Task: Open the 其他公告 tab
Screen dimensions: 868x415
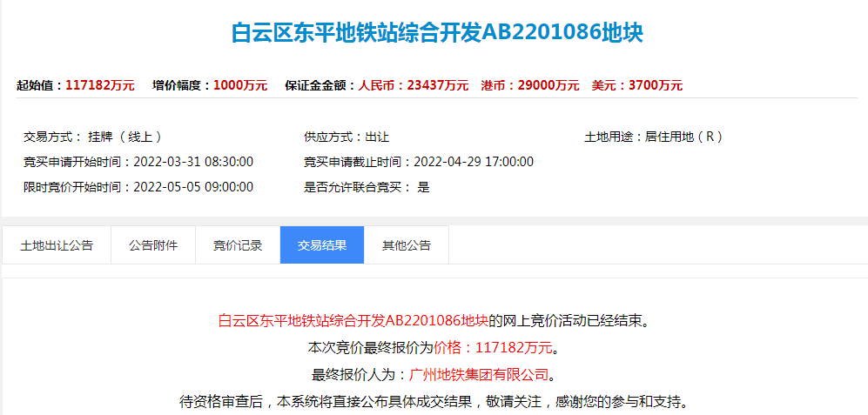Action: (407, 245)
